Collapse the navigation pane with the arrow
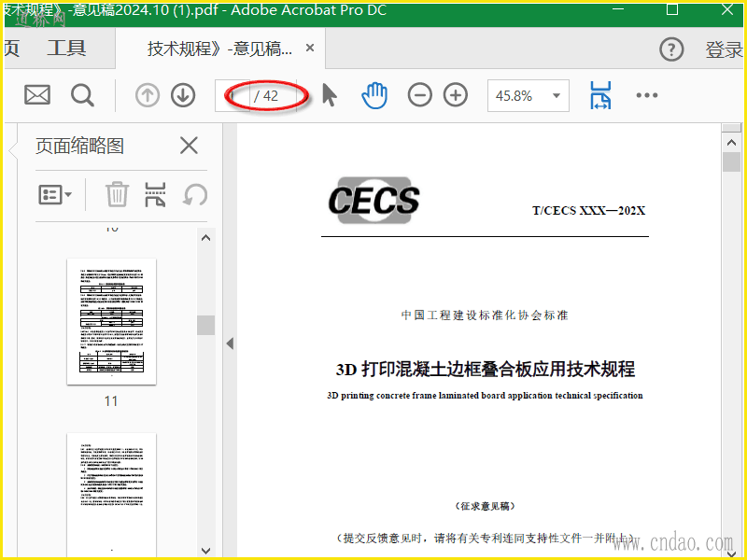 [x=230, y=343]
